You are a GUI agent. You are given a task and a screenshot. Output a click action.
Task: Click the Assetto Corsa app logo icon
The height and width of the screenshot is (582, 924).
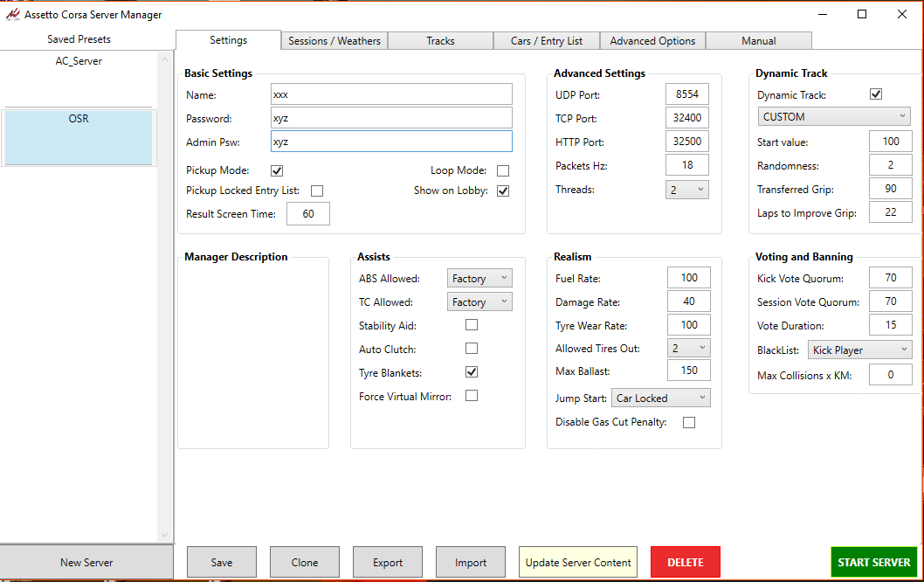coord(12,15)
